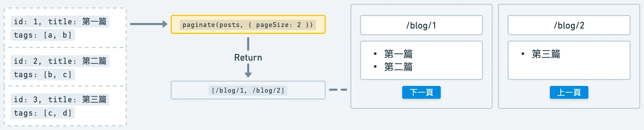Select the "id: 2, title: 第二篇" line
The height and width of the screenshot is (130, 644).
60,61
